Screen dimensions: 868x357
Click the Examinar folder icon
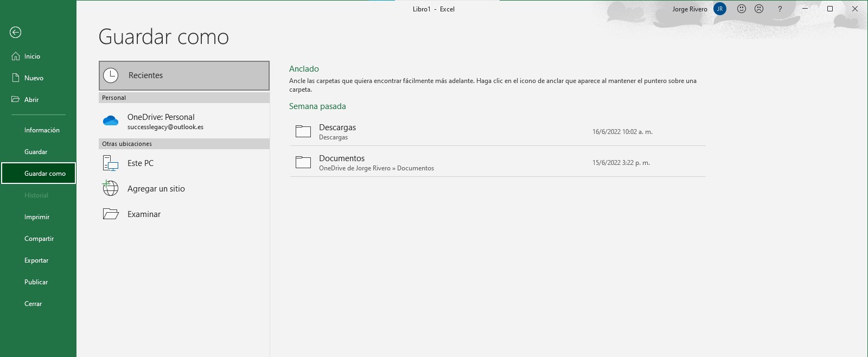(x=111, y=214)
